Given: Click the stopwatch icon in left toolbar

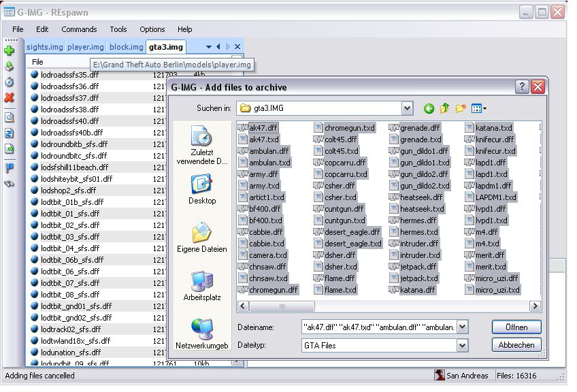Looking at the screenshot, I should tap(10, 82).
